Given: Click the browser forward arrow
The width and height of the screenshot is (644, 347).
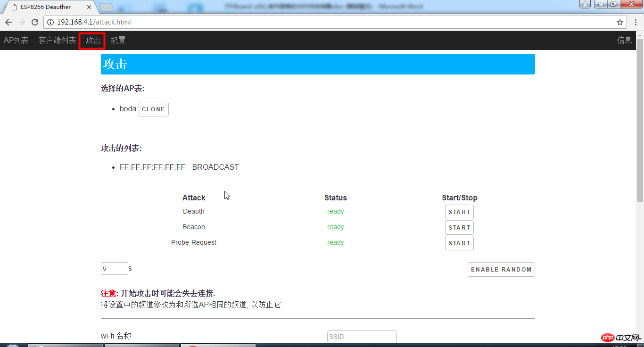Looking at the screenshot, I should [22, 22].
